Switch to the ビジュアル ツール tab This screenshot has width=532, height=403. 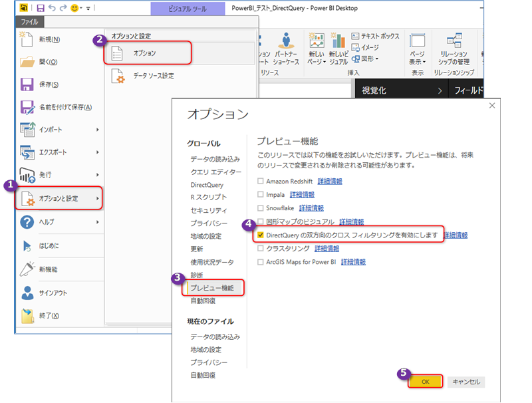pos(188,9)
